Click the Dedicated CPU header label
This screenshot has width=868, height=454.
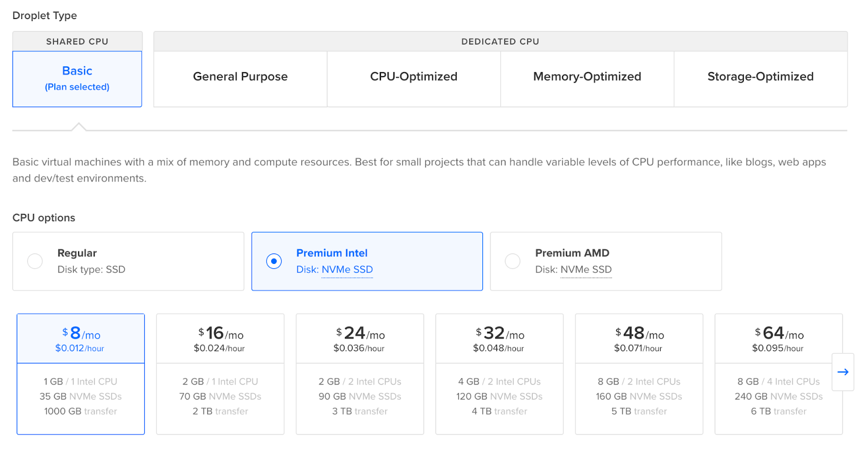[500, 42]
